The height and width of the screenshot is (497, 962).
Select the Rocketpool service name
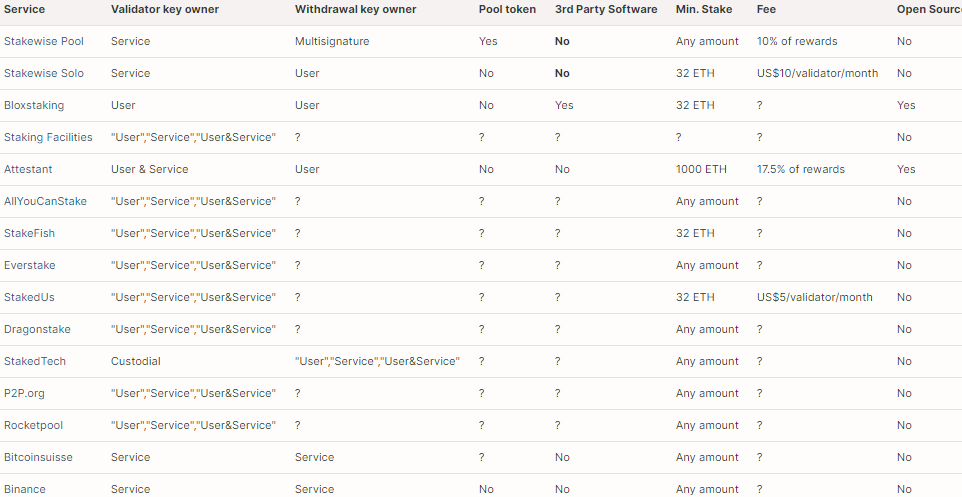[x=33, y=425]
